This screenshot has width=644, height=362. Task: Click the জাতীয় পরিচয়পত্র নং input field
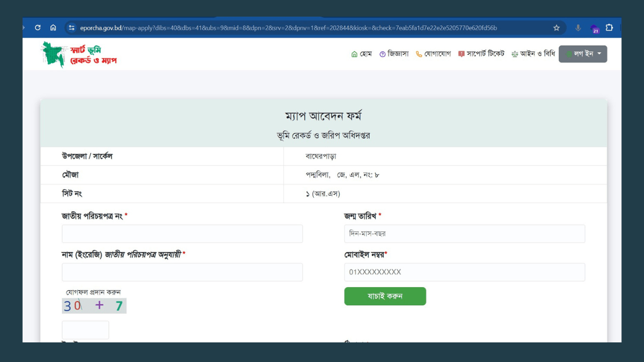(182, 233)
